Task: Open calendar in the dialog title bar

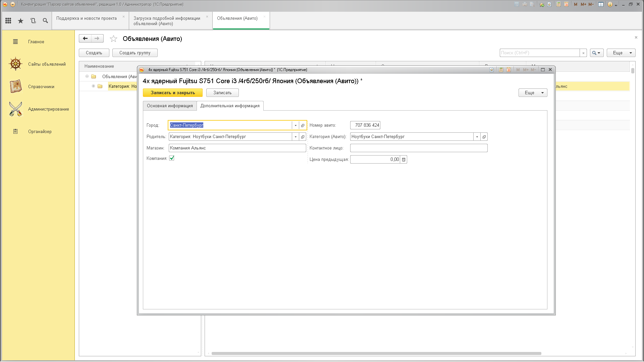Action: [x=508, y=70]
